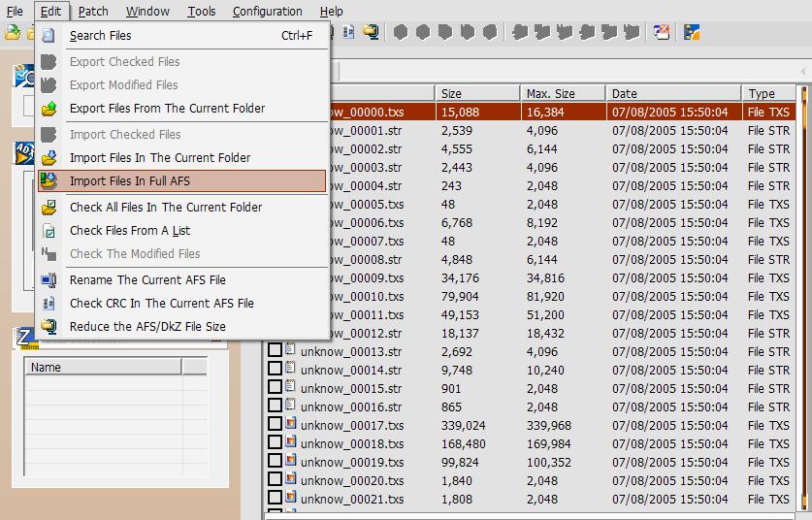Image resolution: width=812 pixels, height=520 pixels.
Task: Click the Check CRC icon in menu
Action: (x=49, y=304)
